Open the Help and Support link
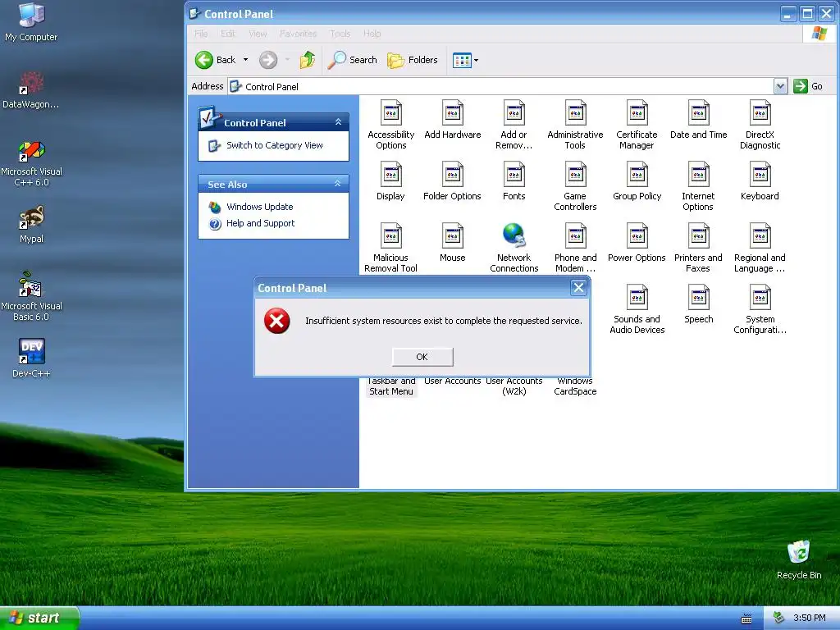Viewport: 840px width, 630px height. click(x=260, y=223)
